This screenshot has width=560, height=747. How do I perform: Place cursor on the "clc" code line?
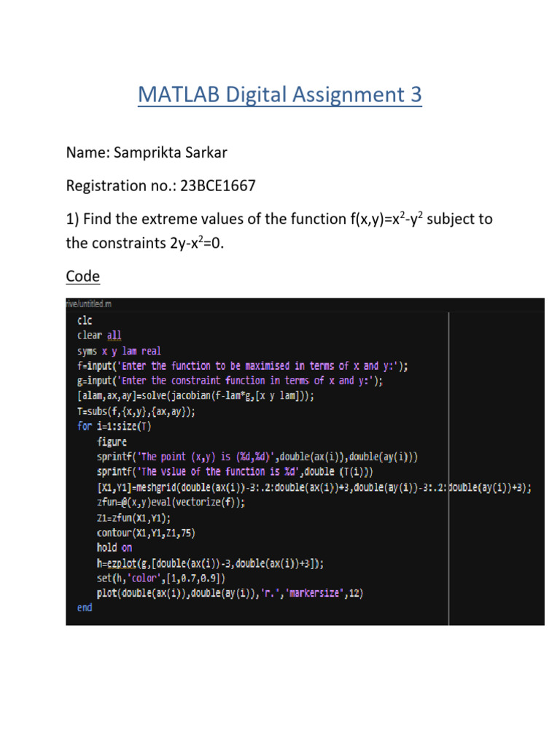pos(85,320)
